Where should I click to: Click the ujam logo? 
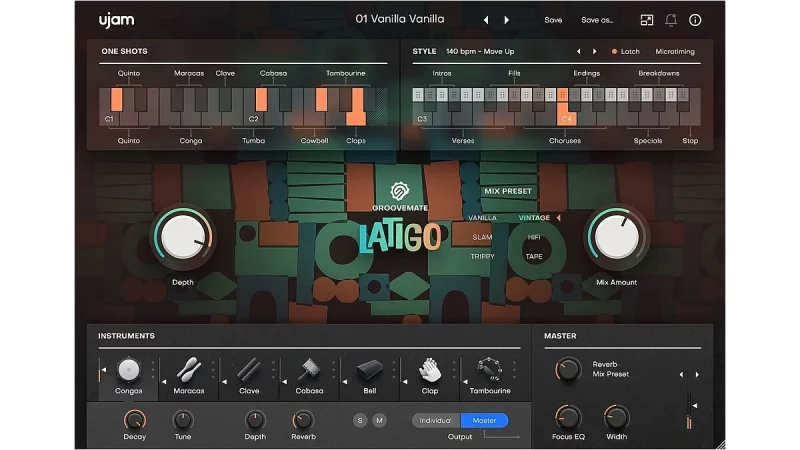(x=116, y=20)
